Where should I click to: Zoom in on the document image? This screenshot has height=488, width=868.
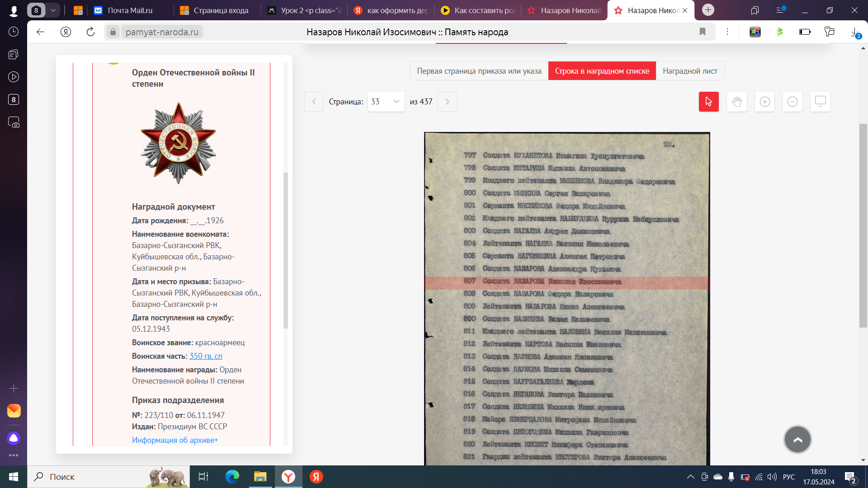[764, 102]
